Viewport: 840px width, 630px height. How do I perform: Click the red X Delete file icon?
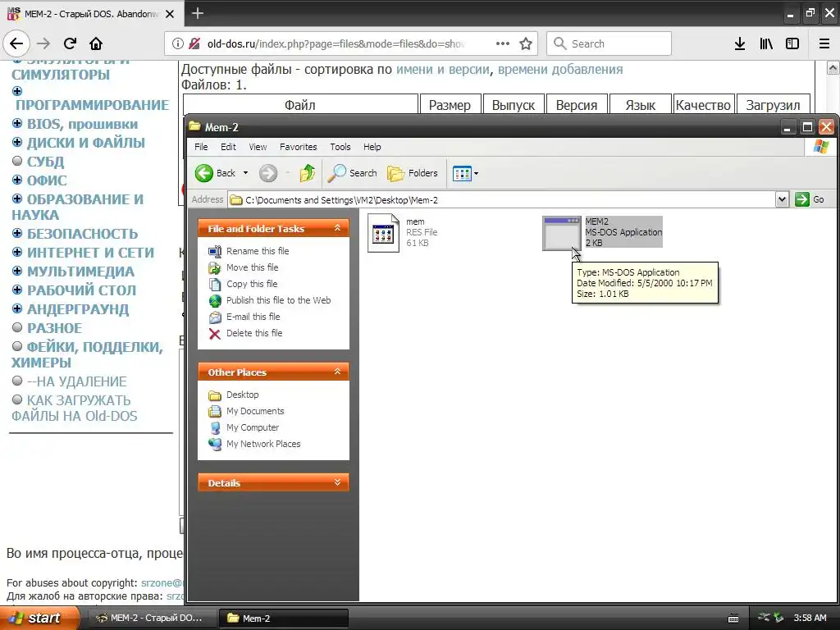pyautogui.click(x=215, y=334)
